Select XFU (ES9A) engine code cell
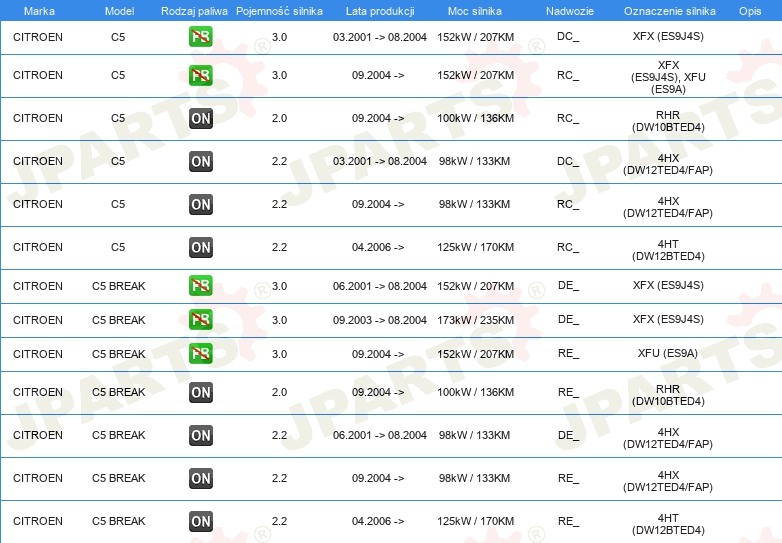Image resolution: width=782 pixels, height=543 pixels. [x=668, y=354]
